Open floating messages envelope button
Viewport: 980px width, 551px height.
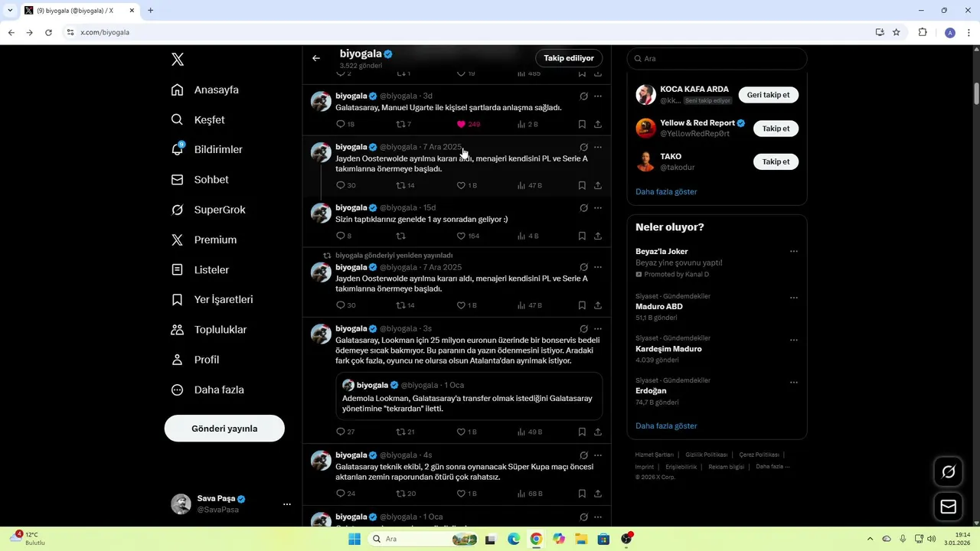point(949,507)
